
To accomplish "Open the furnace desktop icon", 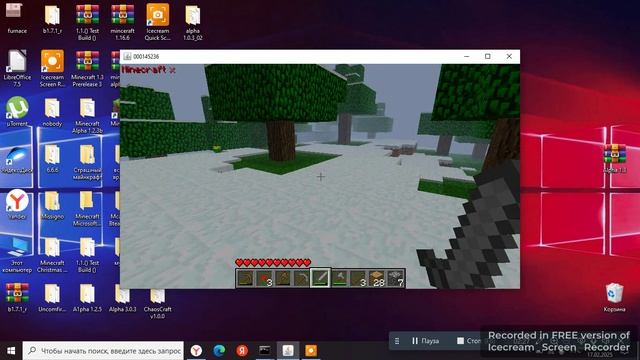I will [x=17, y=18].
